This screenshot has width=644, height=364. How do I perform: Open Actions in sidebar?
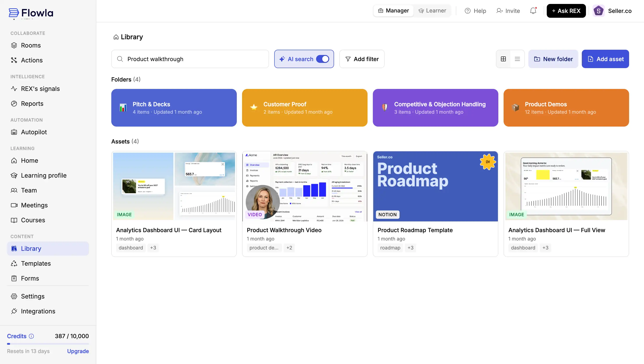[x=48, y=60]
